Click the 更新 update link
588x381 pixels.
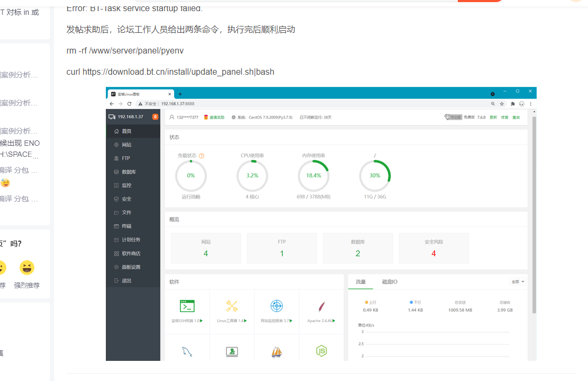click(x=493, y=118)
